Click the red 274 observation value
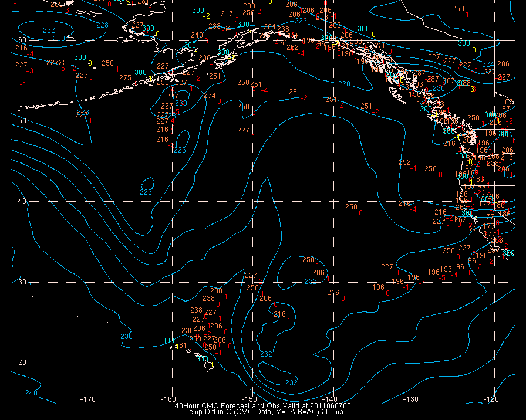The image size is (526, 420). click(210, 96)
